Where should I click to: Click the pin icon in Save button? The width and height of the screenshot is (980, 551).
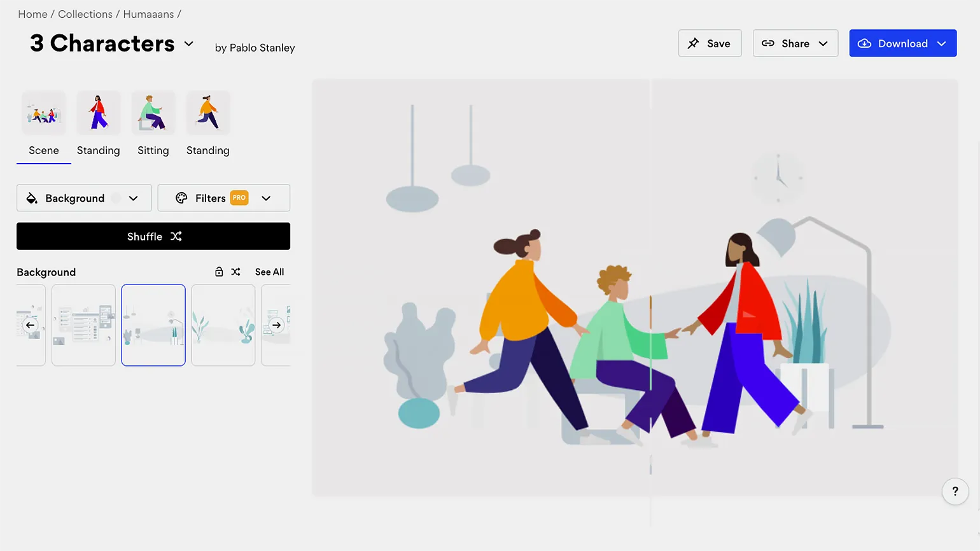click(x=693, y=43)
